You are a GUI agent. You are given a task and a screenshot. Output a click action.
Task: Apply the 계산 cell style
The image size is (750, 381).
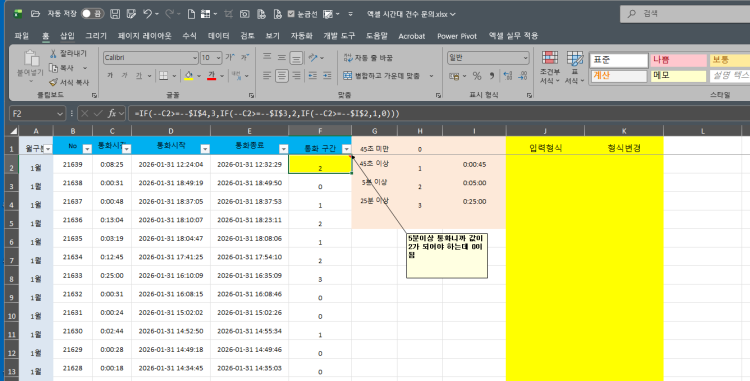619,76
